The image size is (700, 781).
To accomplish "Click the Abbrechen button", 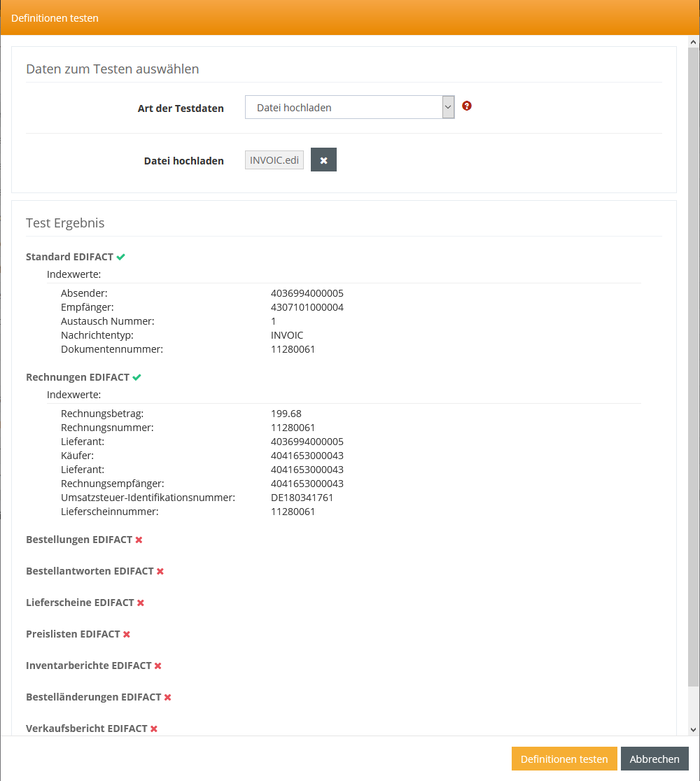I will pos(654,759).
